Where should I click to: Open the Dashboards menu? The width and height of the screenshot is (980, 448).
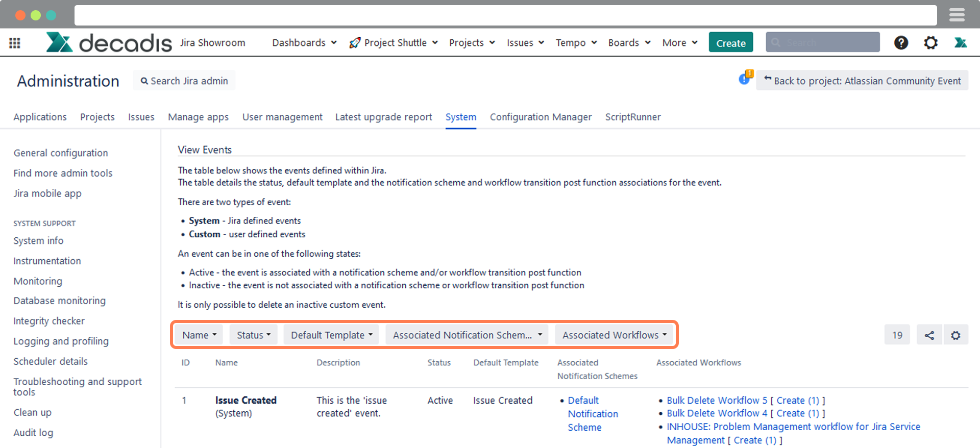pyautogui.click(x=304, y=43)
